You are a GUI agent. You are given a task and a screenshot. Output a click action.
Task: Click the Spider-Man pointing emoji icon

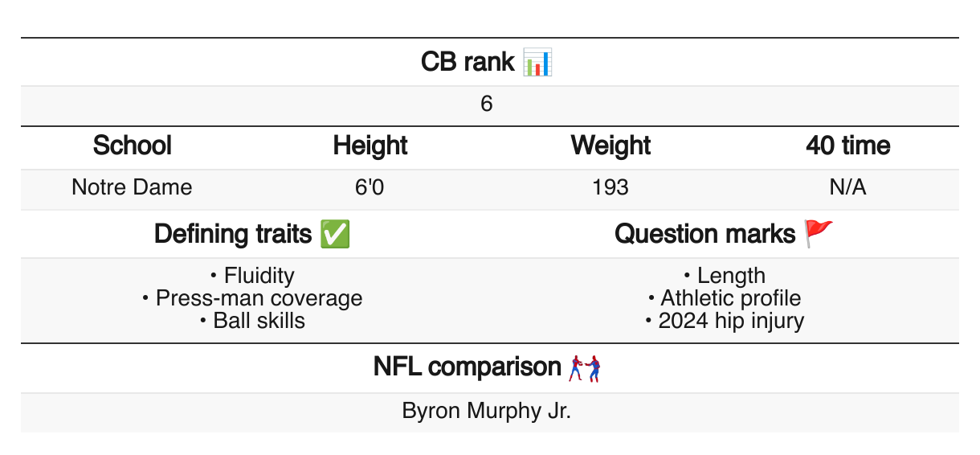[x=585, y=368]
